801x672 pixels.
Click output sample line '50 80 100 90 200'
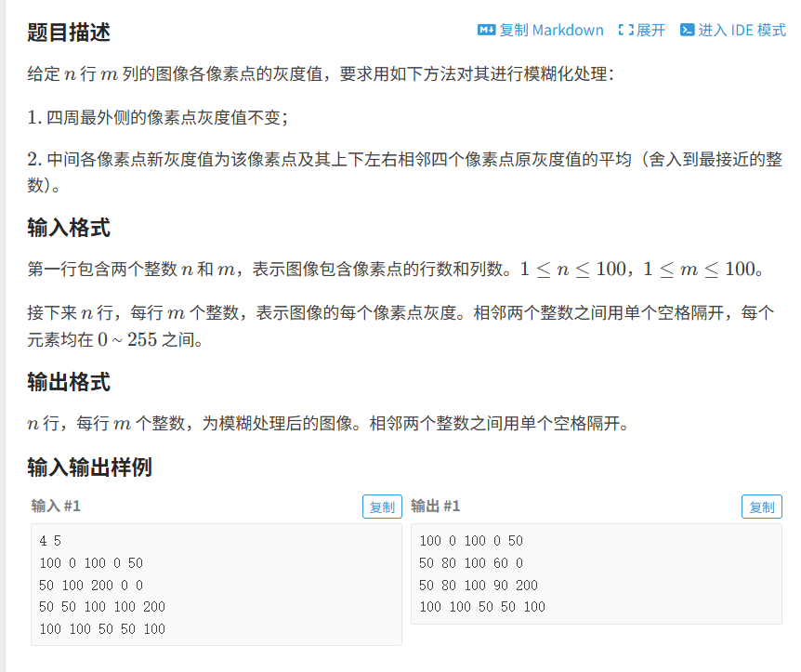pyautogui.click(x=479, y=586)
